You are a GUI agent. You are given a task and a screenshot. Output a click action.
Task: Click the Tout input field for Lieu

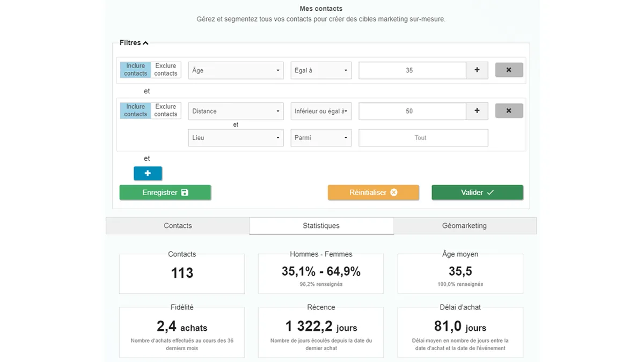click(423, 138)
